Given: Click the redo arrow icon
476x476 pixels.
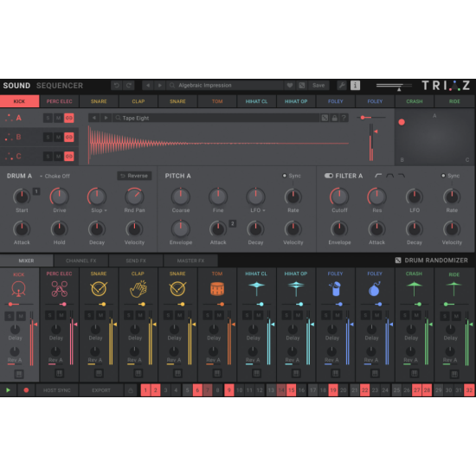Looking at the screenshot, I should (x=129, y=86).
